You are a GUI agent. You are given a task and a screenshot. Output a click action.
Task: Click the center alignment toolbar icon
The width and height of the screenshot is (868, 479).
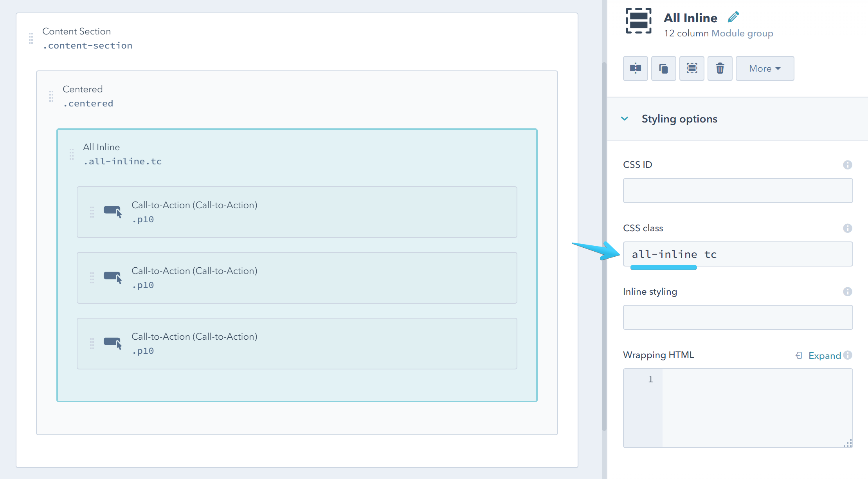[x=635, y=68]
